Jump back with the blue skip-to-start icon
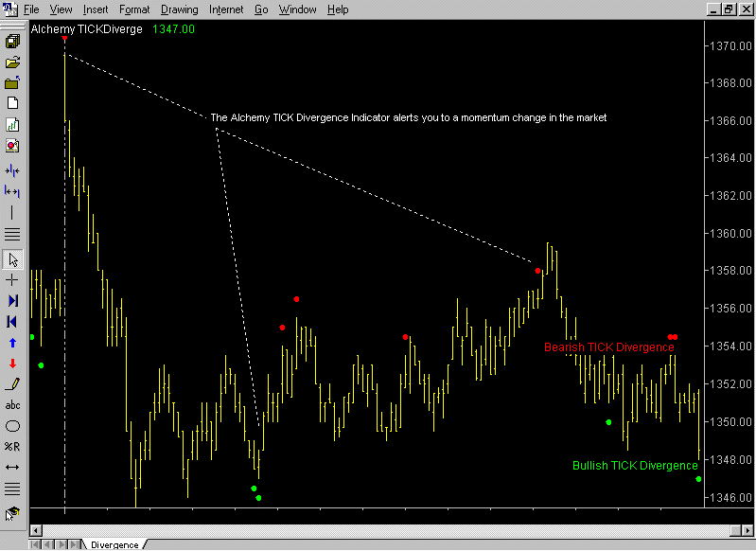The width and height of the screenshot is (756, 551). click(x=12, y=321)
